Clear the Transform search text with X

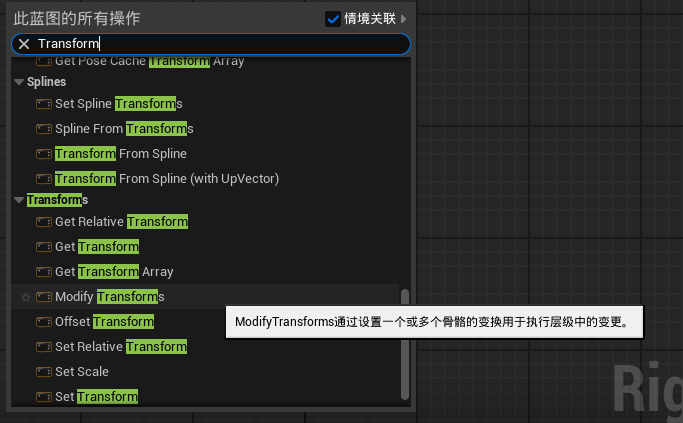pos(24,44)
